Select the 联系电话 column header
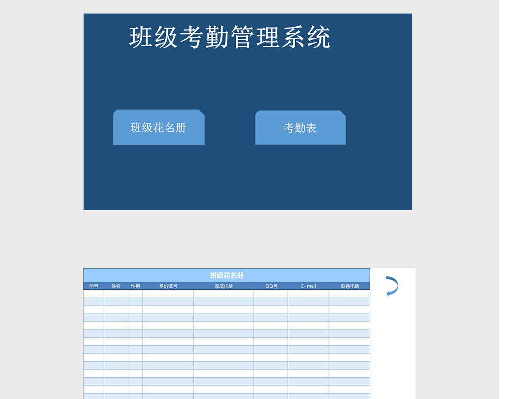This screenshot has width=532, height=399. point(349,286)
